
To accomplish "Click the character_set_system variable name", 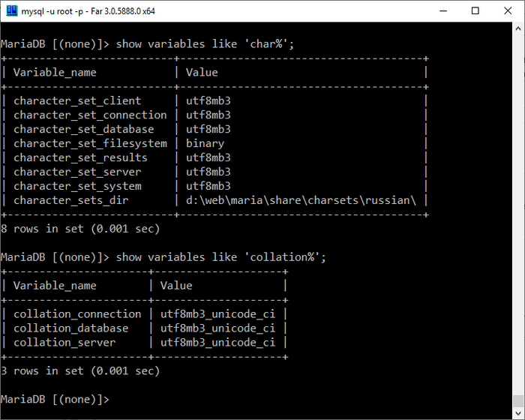I will (x=76, y=186).
